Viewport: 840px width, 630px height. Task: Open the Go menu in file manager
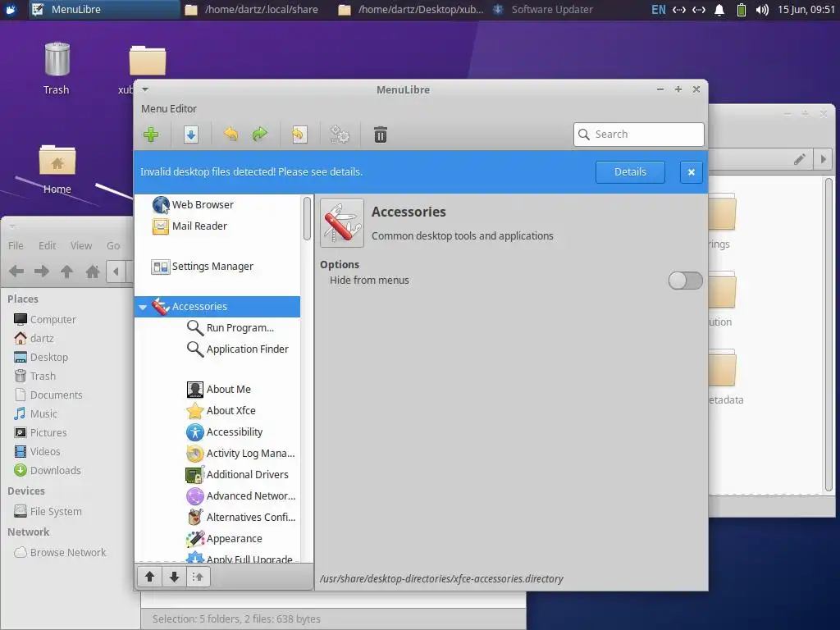[x=113, y=245]
